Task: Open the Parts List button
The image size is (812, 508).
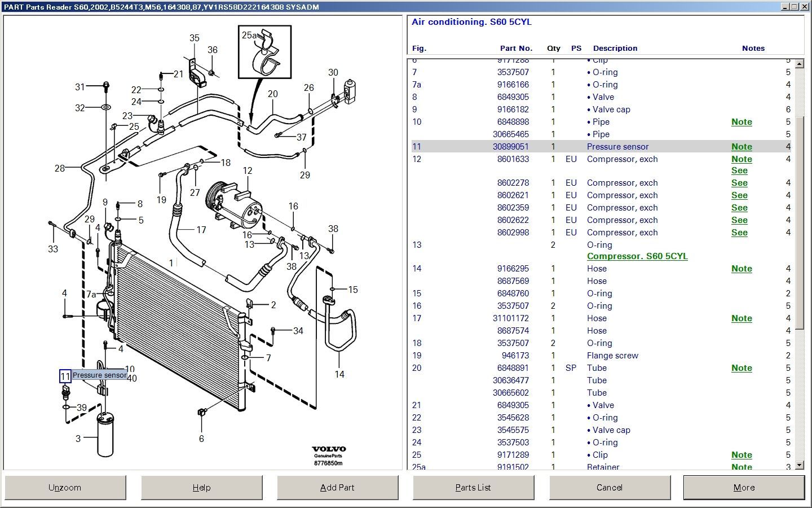Action: click(473, 488)
